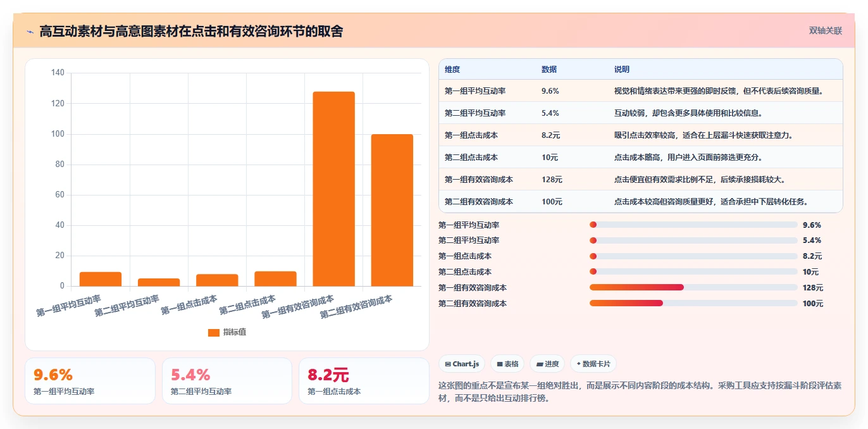This screenshot has height=429, width=868.
Task: Select the 数据卡片 chip
Action: 593,364
